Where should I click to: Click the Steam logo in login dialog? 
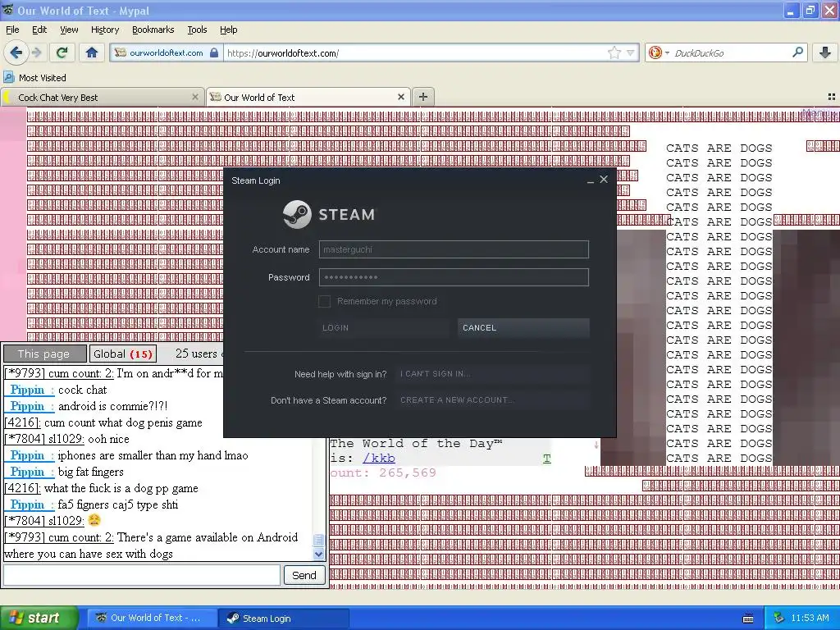pyautogui.click(x=329, y=214)
